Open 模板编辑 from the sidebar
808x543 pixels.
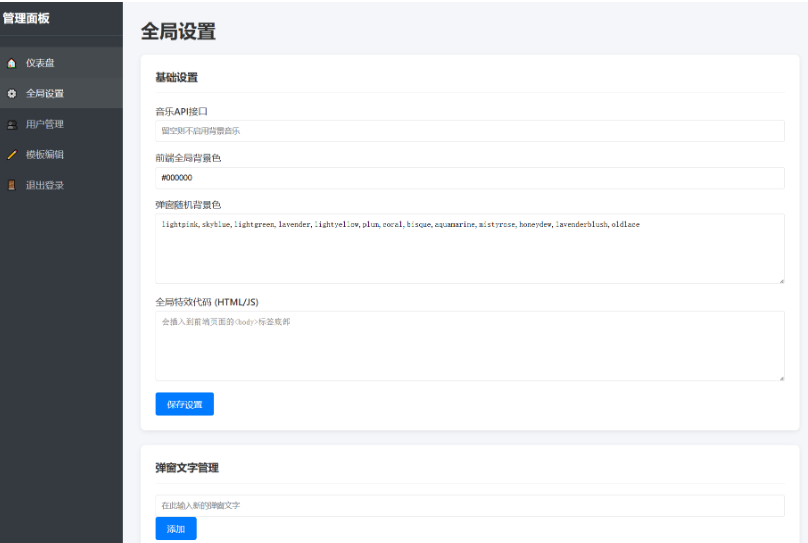pyautogui.click(x=61, y=155)
